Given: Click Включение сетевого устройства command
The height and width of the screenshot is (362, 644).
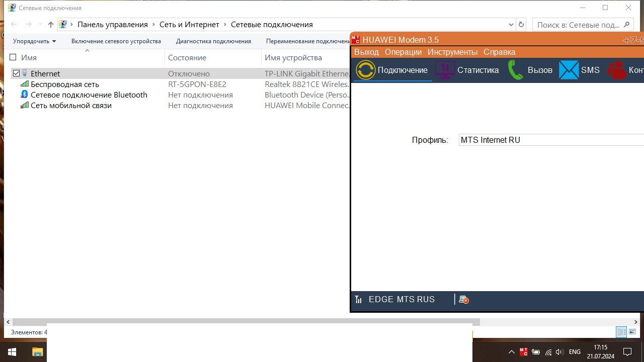Looking at the screenshot, I should pyautogui.click(x=116, y=41).
